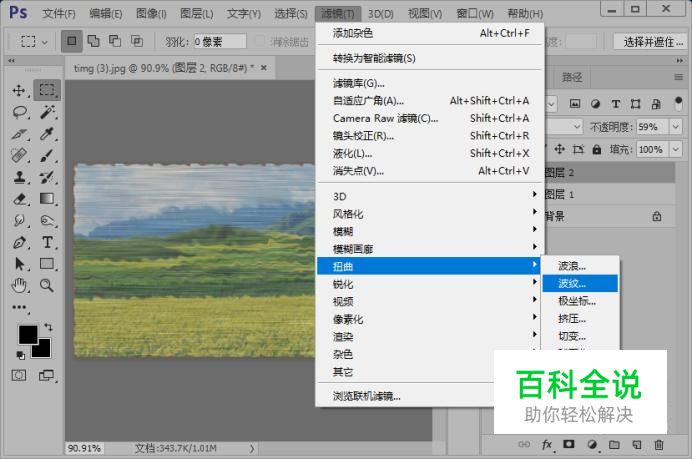The width and height of the screenshot is (692, 459).
Task: Expand the Stylize filter submenu
Action: pos(430,214)
